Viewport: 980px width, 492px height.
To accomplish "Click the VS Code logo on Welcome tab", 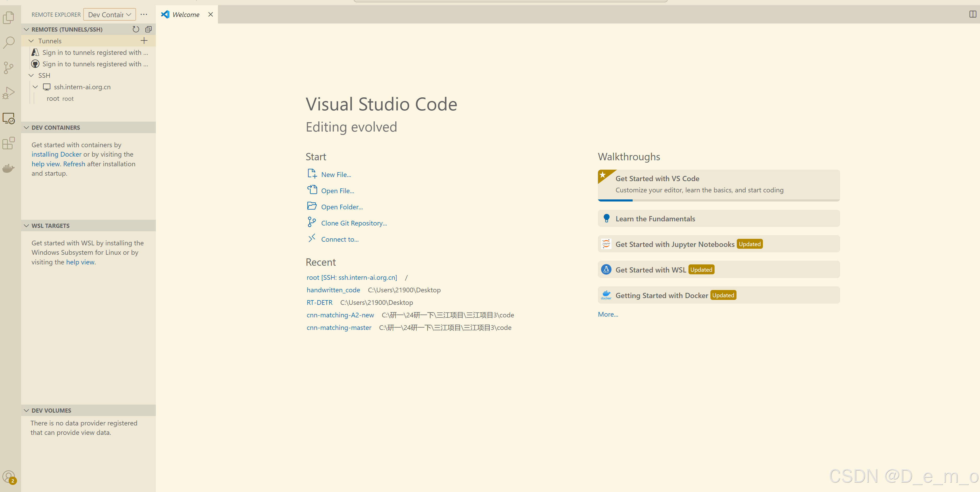I will pos(165,14).
